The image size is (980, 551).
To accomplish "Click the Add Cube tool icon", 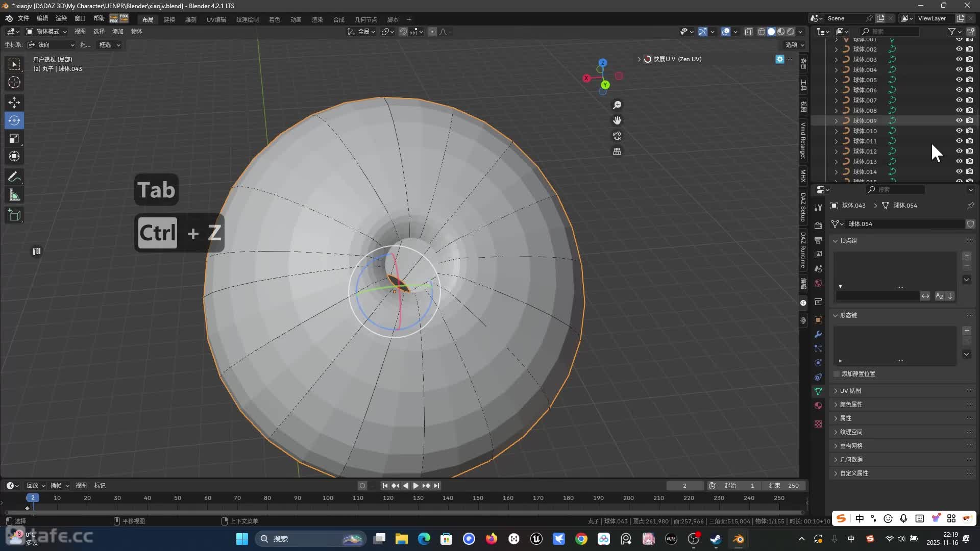I will coord(14,215).
